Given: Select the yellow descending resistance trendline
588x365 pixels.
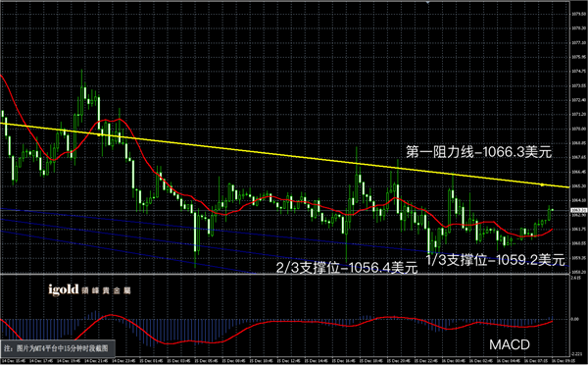Looking at the screenshot, I should pyautogui.click(x=285, y=155).
